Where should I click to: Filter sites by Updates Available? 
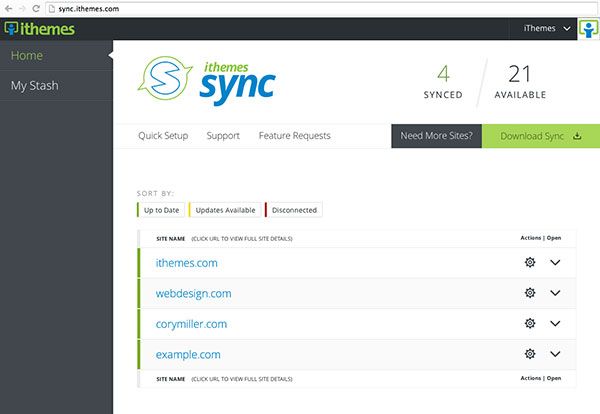(225, 210)
